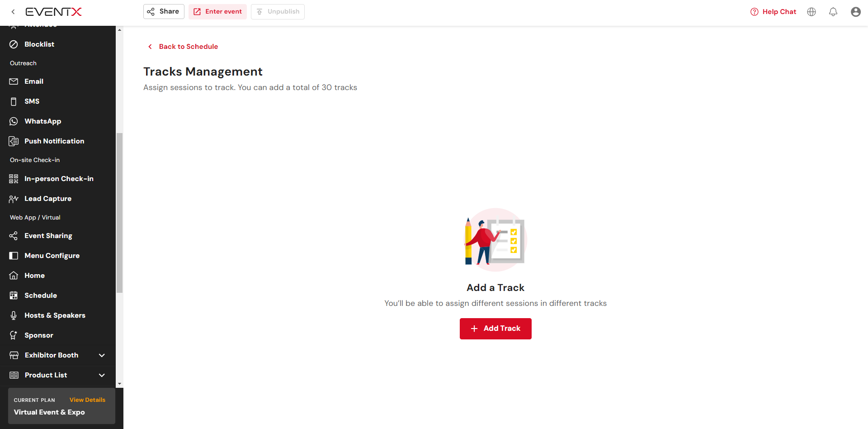Expand the Exhibitor Booth chevron
868x429 pixels.
coord(102,355)
